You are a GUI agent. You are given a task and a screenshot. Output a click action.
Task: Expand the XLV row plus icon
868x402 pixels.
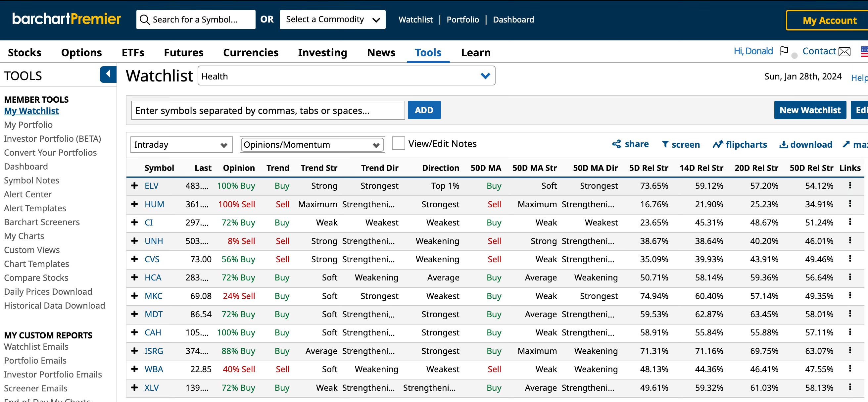[134, 387]
